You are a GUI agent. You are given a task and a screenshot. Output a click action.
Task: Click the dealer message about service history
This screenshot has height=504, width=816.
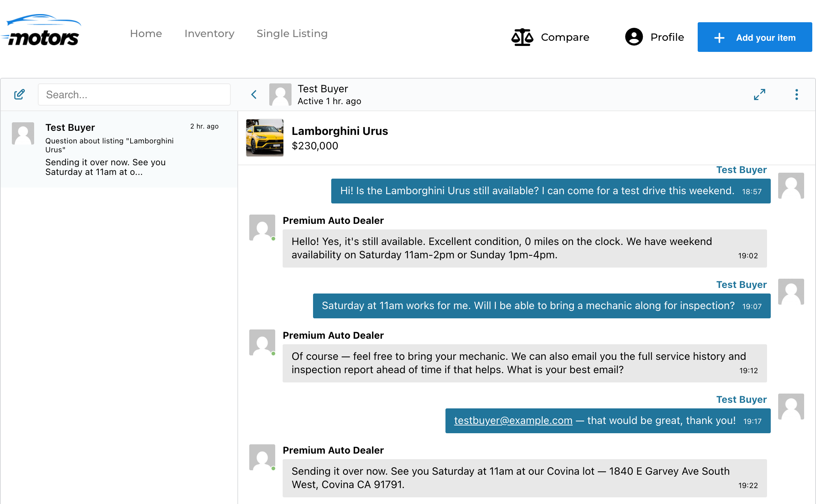click(524, 363)
